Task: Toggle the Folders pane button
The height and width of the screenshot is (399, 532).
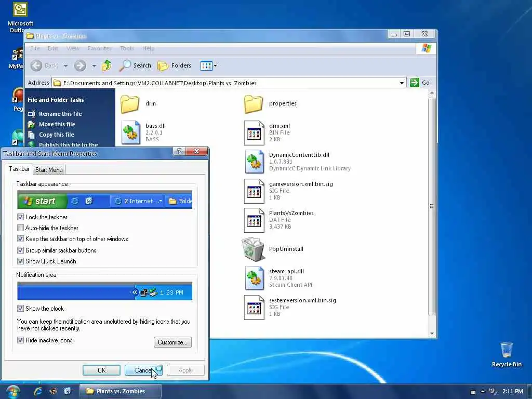Action: pos(175,65)
